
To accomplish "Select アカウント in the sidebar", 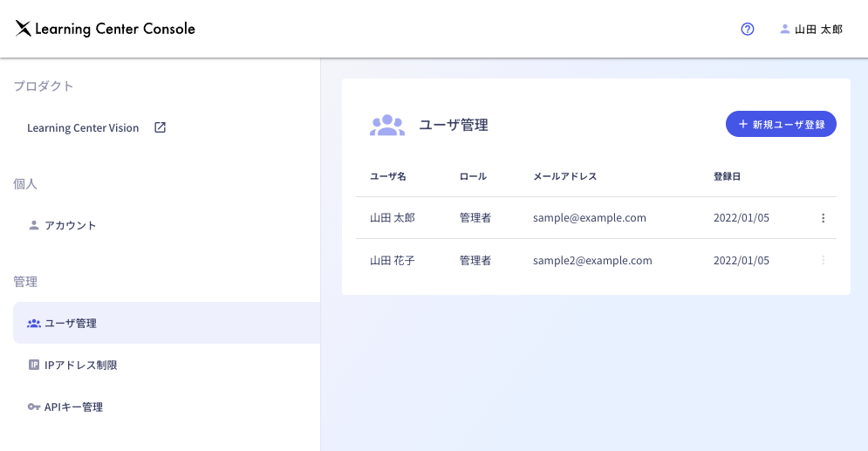I will (x=71, y=225).
